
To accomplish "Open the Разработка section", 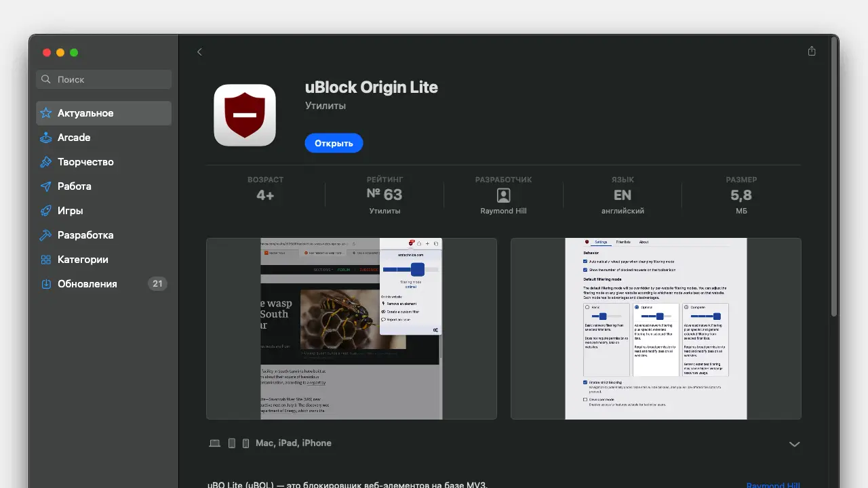I will tap(104, 235).
